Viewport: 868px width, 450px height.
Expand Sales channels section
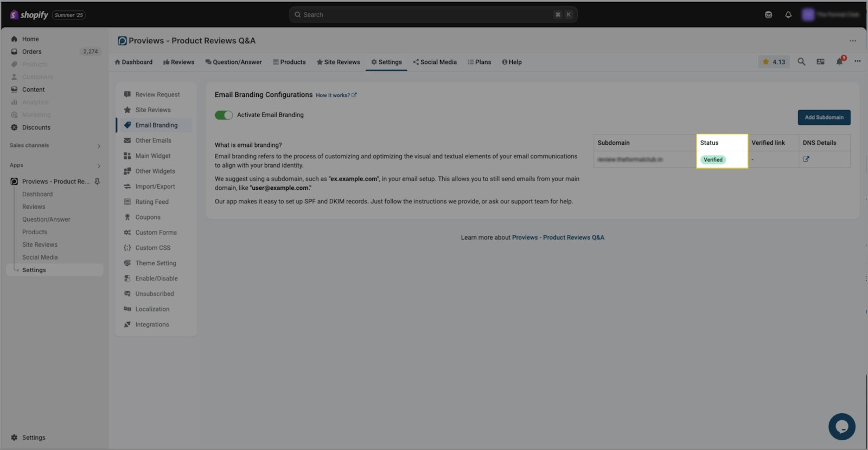[x=99, y=146]
